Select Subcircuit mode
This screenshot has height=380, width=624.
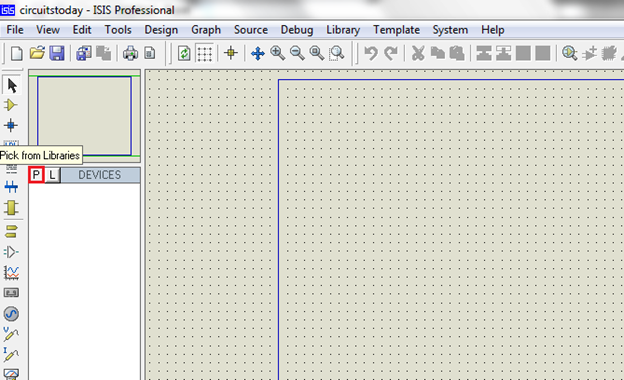point(11,207)
